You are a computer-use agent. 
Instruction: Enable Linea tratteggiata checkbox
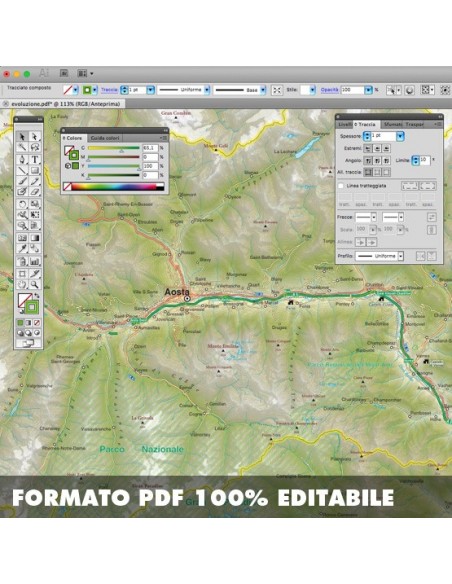click(340, 185)
